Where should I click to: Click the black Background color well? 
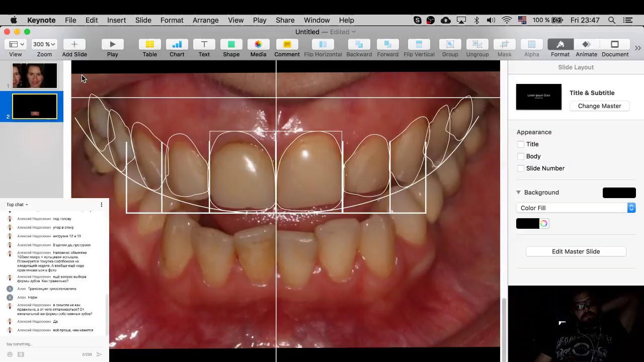pyautogui.click(x=619, y=193)
